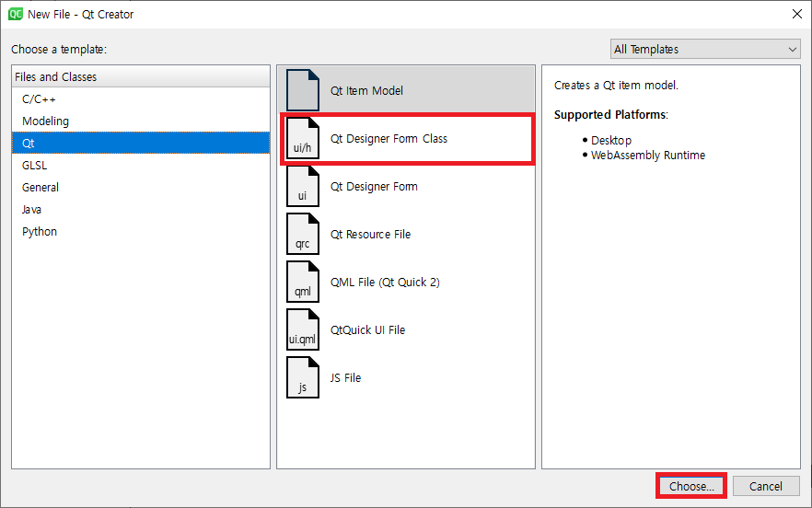Click the ui/h Qt Designer Form Class icon
Viewport: 812px width, 508px height.
pyautogui.click(x=303, y=138)
